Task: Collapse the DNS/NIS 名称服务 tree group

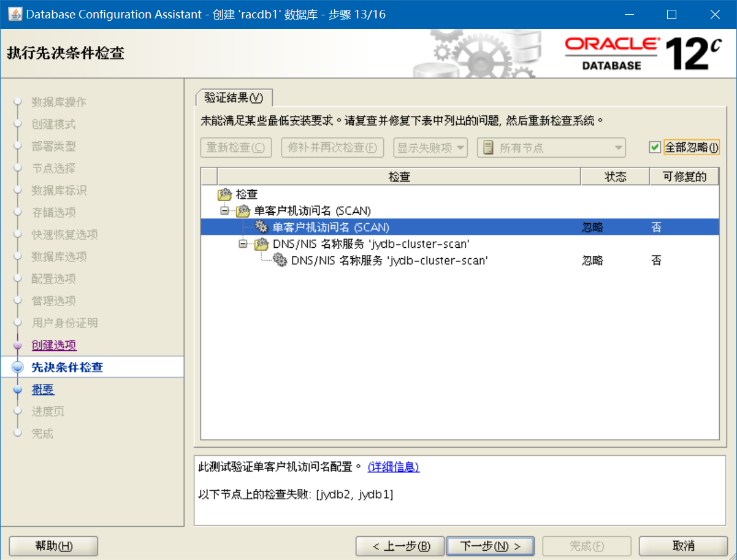Action: pos(243,244)
